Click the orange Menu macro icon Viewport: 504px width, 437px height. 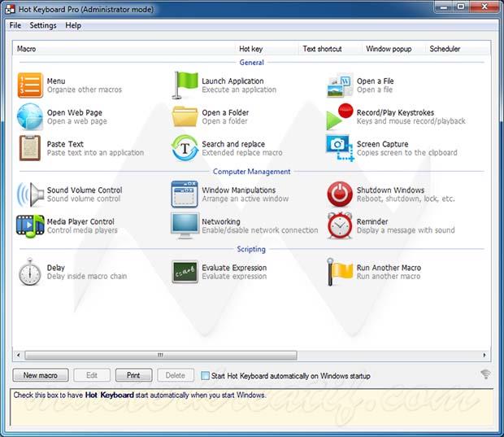click(30, 85)
